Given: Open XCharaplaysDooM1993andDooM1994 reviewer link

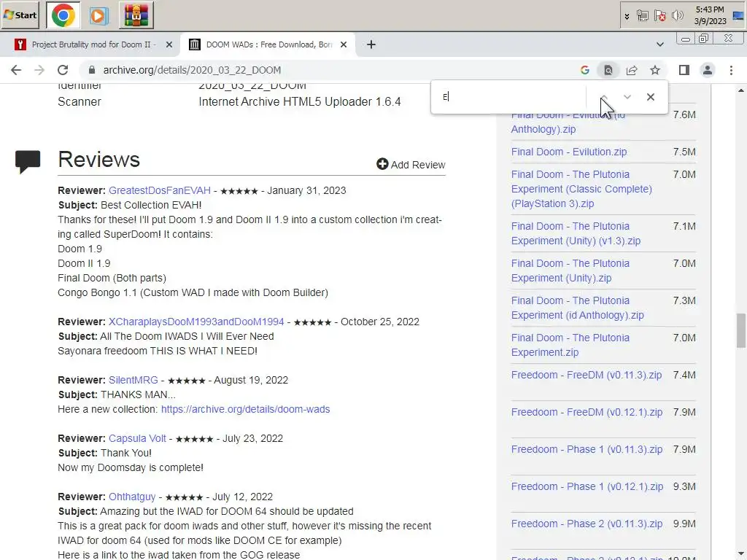Looking at the screenshot, I should [x=196, y=322].
